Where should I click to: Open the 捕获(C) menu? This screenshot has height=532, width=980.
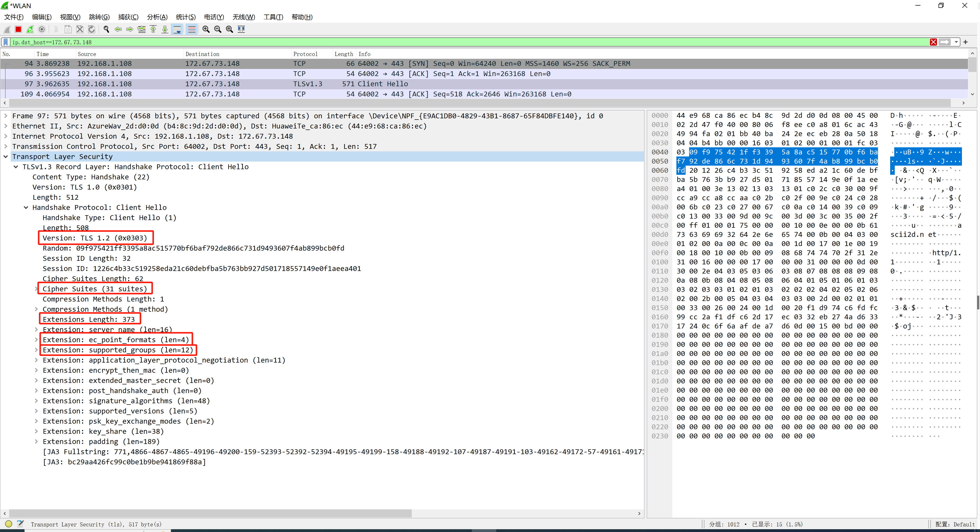click(x=128, y=17)
